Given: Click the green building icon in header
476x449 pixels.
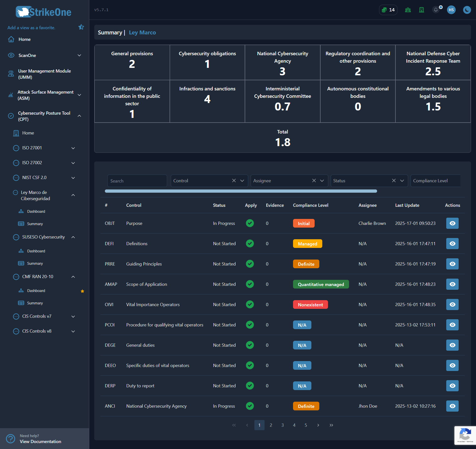Looking at the screenshot, I should pyautogui.click(x=421, y=10).
